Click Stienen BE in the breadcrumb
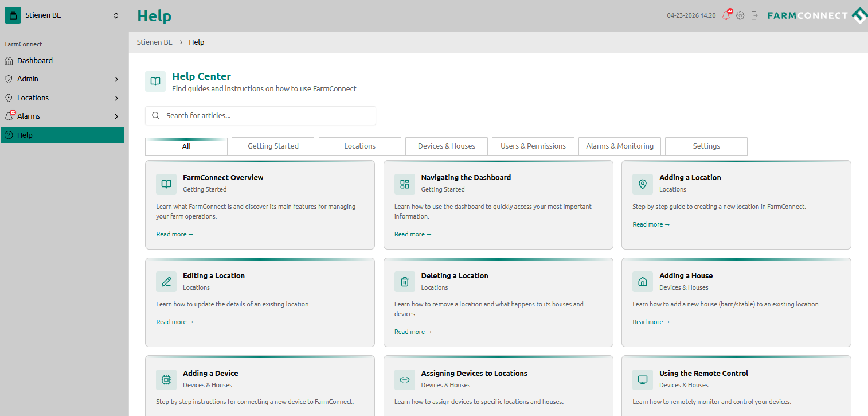This screenshot has width=868, height=416. [x=155, y=42]
